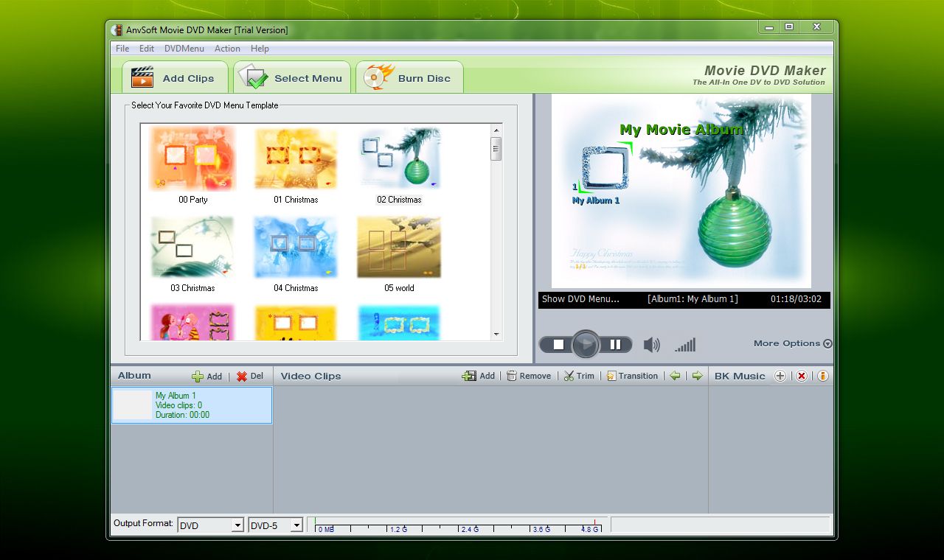This screenshot has height=560, width=944.
Task: Select the yellow frames template thumbnail
Action: coord(296,323)
